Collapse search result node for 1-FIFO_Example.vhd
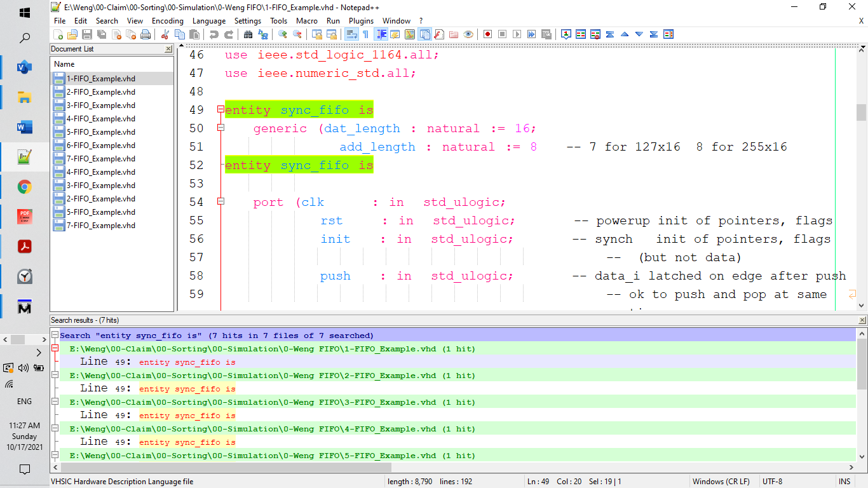The height and width of the screenshot is (488, 868). click(x=55, y=349)
